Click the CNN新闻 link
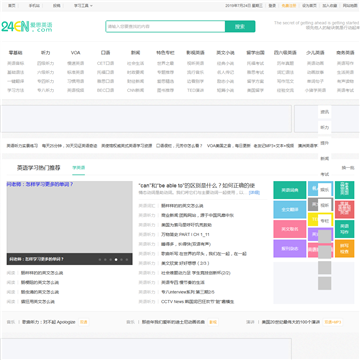 (135, 90)
